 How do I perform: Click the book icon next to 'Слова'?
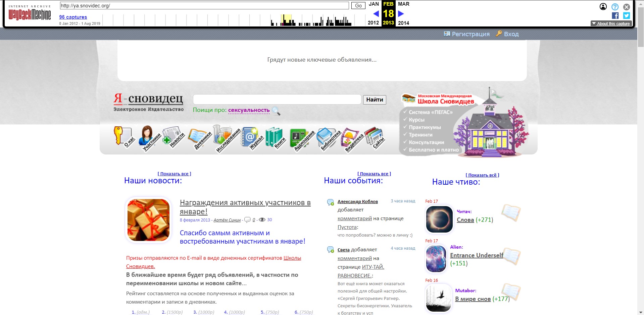tap(511, 212)
